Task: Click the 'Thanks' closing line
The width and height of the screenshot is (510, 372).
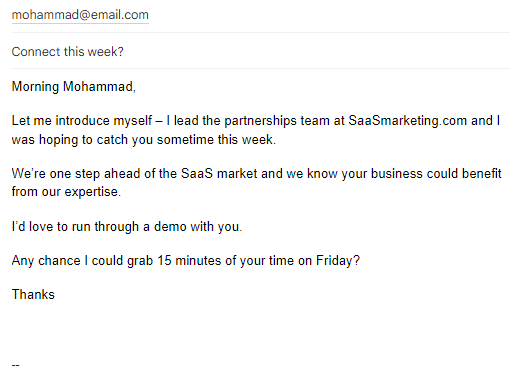Action: 33,295
